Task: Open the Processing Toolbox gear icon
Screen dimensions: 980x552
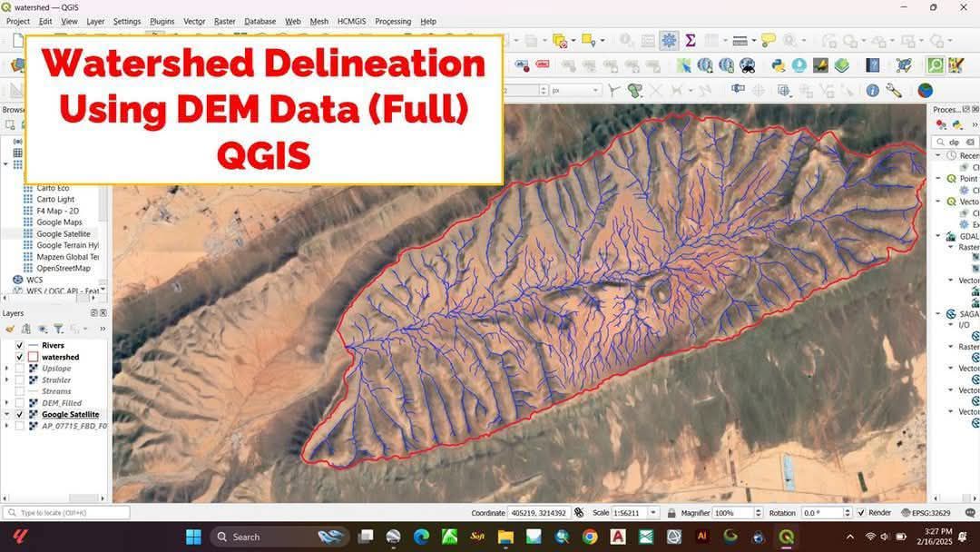Action: [x=669, y=41]
